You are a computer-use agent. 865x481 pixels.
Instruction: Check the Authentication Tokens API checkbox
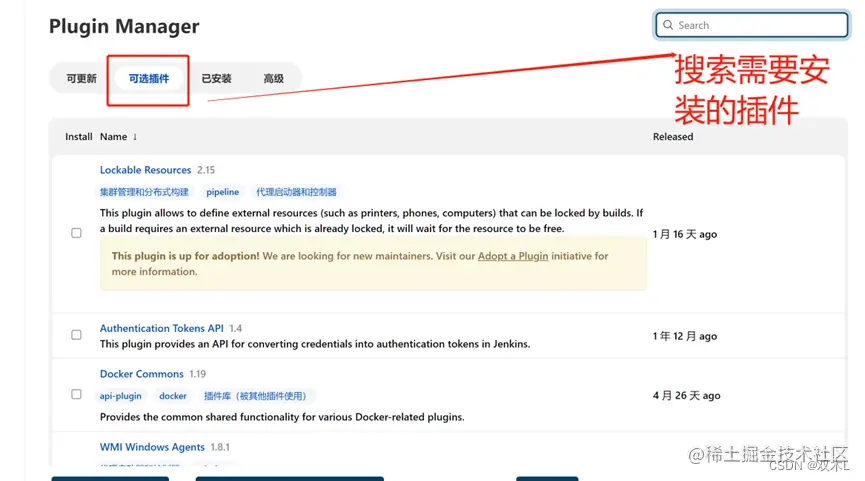click(x=76, y=335)
